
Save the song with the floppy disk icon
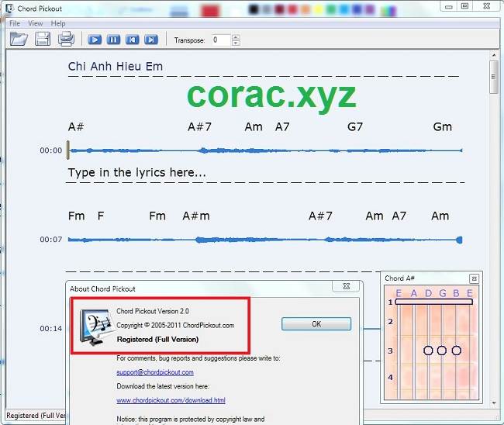tap(43, 40)
